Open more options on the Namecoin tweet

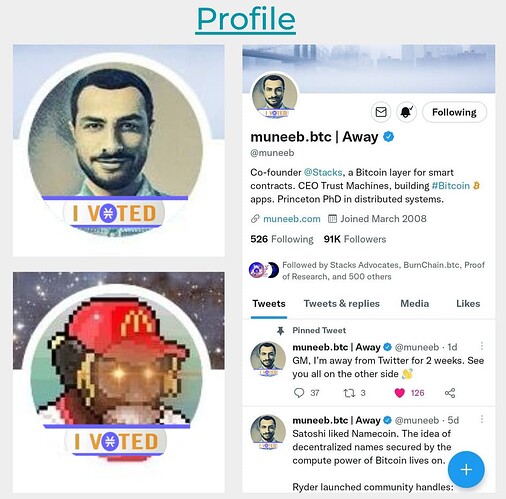click(482, 419)
